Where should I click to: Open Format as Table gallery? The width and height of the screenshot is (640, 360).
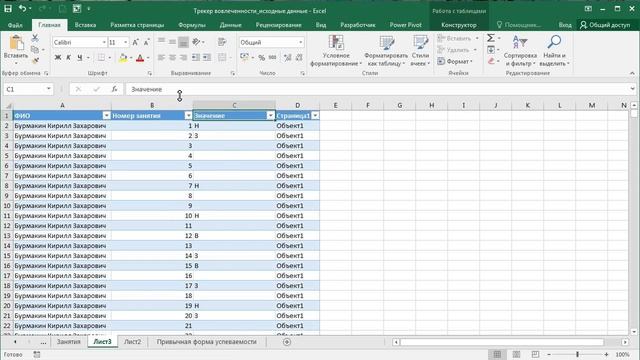point(386,51)
